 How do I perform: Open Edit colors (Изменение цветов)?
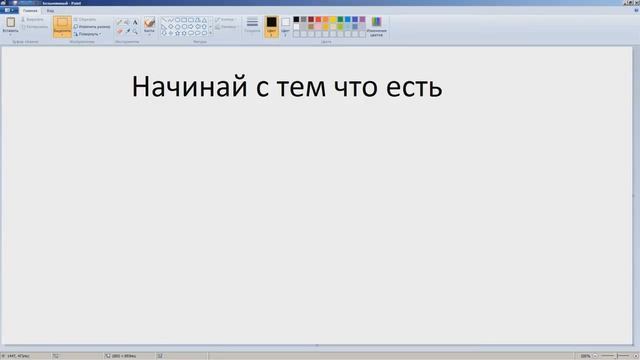(376, 27)
